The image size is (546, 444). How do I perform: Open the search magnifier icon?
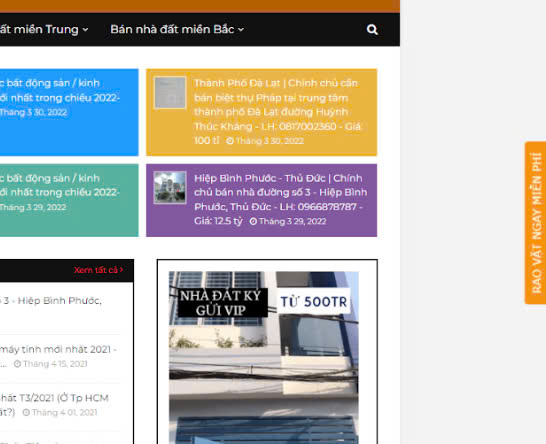pos(372,30)
